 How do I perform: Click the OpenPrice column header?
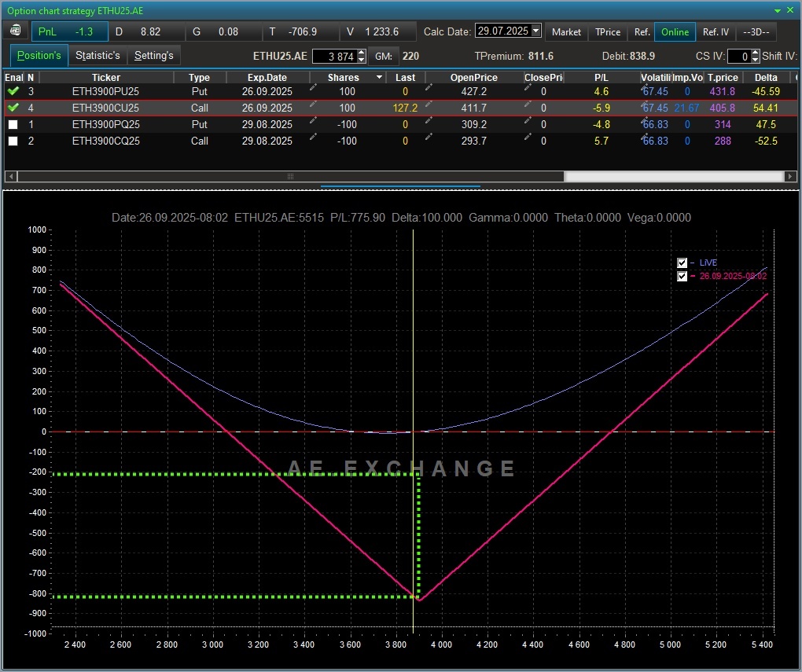(473, 77)
